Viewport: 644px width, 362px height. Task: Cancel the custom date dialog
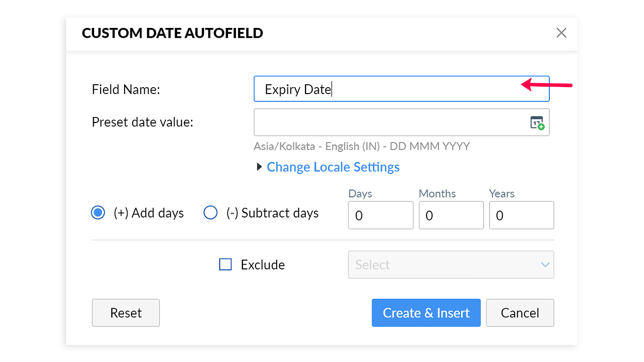click(520, 313)
